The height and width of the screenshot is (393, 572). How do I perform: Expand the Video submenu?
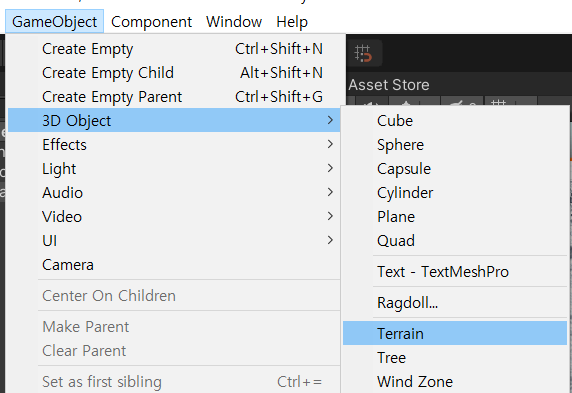(x=174, y=217)
